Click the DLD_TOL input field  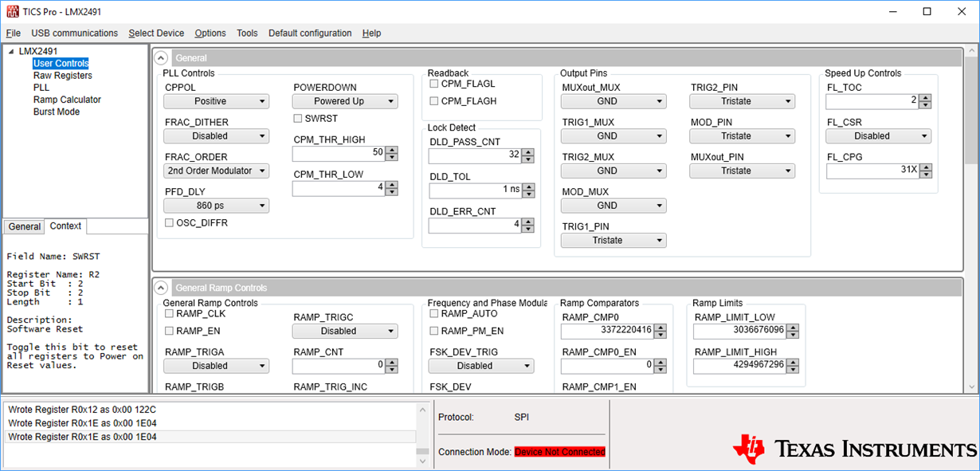click(x=476, y=190)
